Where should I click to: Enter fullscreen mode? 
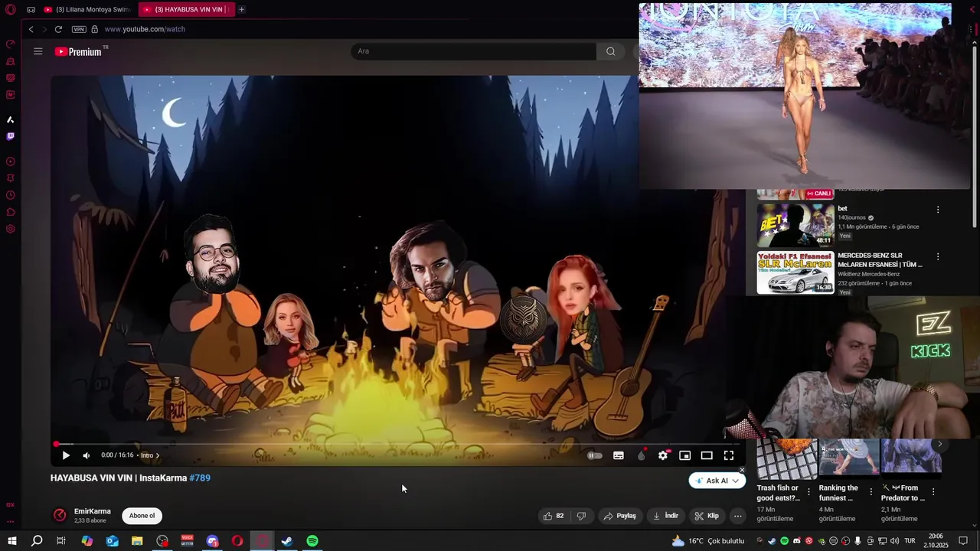click(x=729, y=455)
